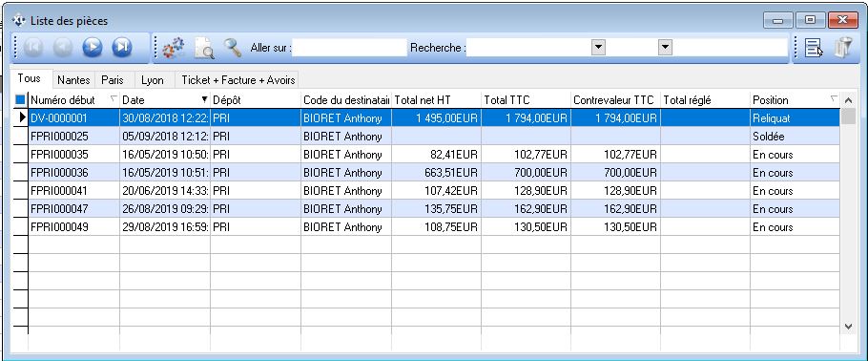
Task: Click the date 05/09/2018 12:12 cell
Action: point(165,136)
